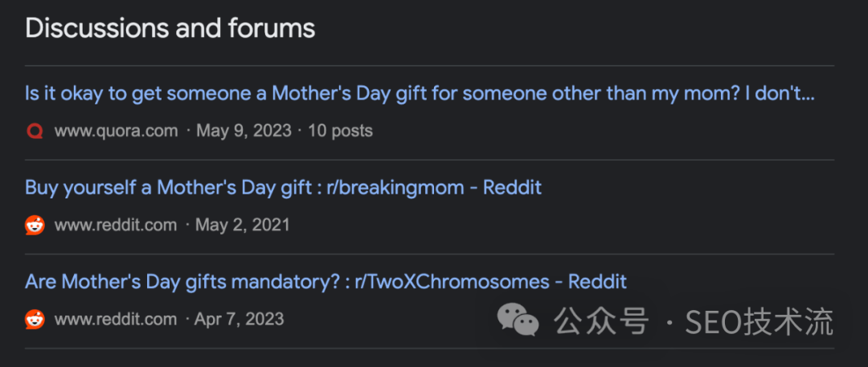Viewport: 868px width, 367px height.
Task: Click the "公众号" watermark text
Action: click(600, 321)
